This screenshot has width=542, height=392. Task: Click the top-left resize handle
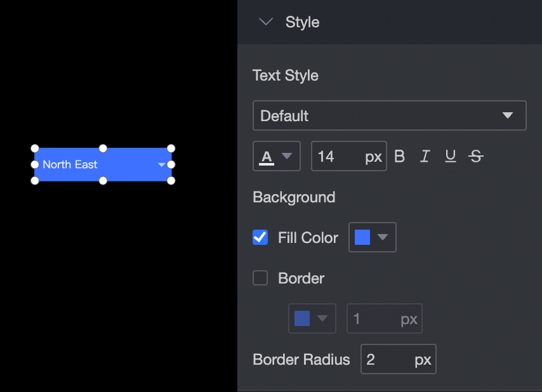click(35, 148)
